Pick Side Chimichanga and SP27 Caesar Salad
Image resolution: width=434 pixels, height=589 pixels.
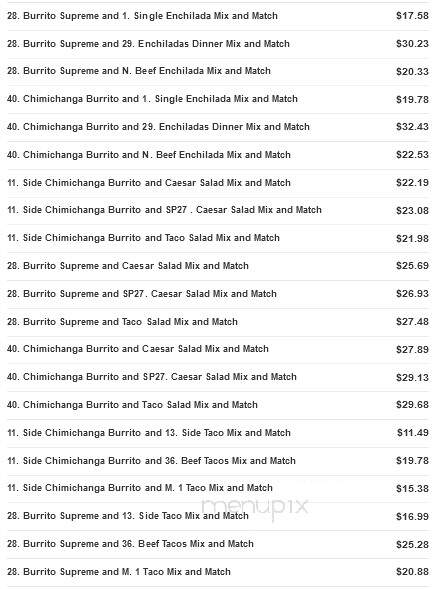(x=218, y=210)
